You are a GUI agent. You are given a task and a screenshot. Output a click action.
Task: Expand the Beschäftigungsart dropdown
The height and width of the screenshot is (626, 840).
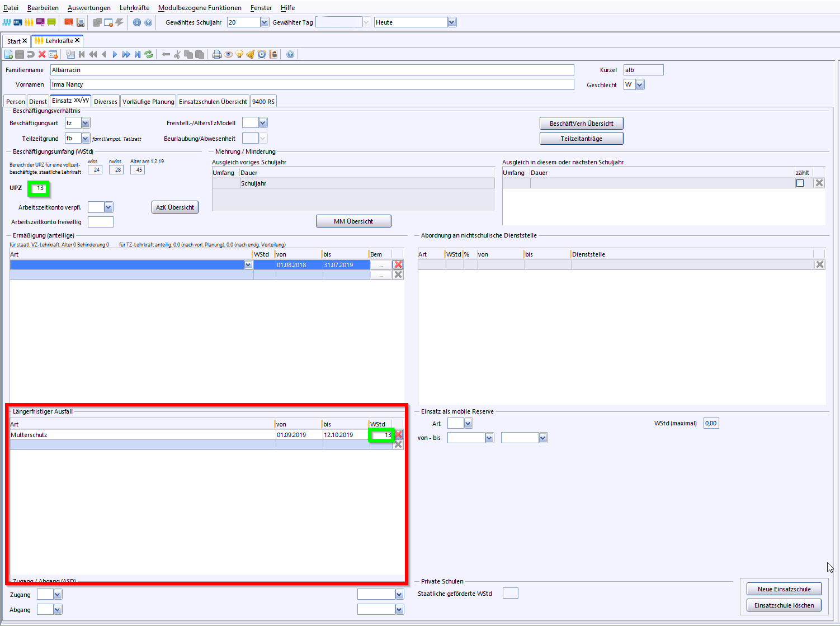86,123
